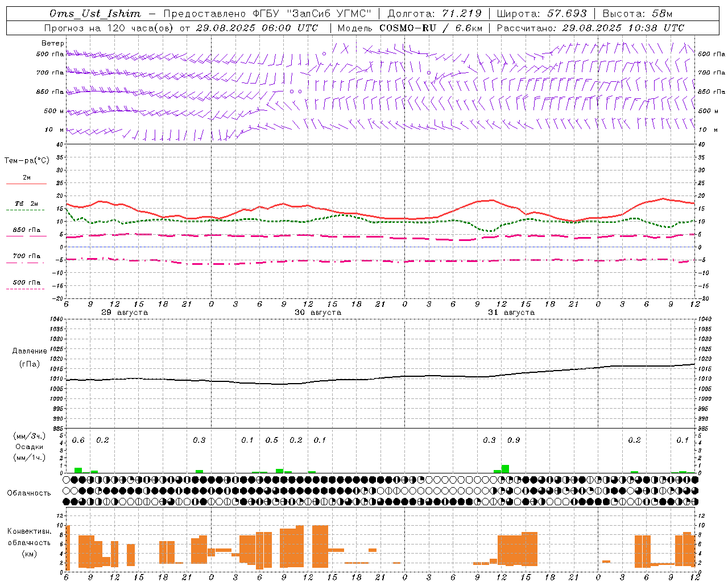Click the 0.5 precipitation value
Image resolution: width=728 pixels, height=582 pixels.
coord(272,440)
